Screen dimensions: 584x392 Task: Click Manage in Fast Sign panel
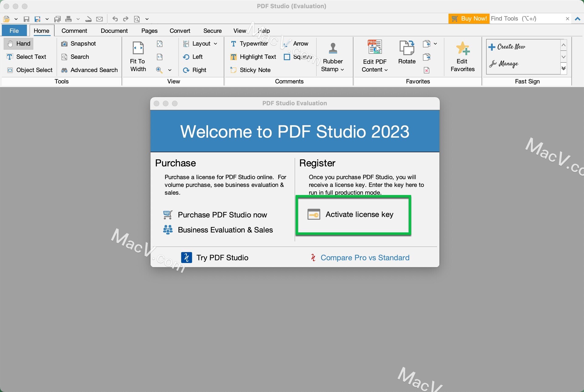click(x=504, y=64)
